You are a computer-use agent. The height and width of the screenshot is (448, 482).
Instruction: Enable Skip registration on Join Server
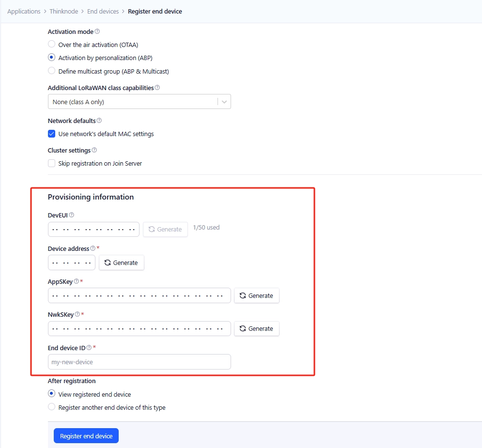click(x=52, y=164)
